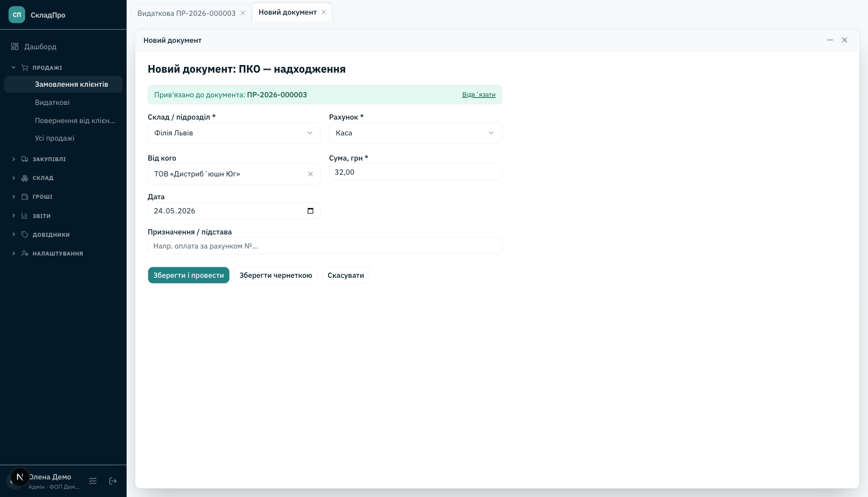
Task: Click the Призначення / підстава input
Action: pos(325,246)
